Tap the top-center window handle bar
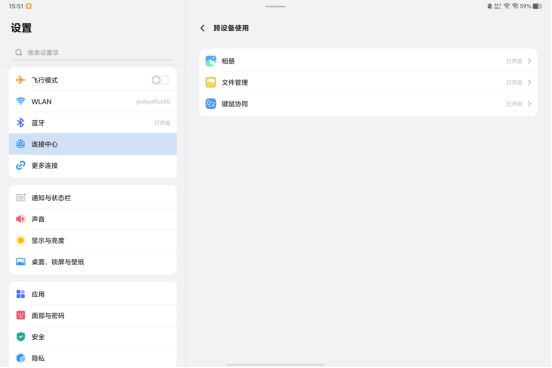The width and height of the screenshot is (552, 368). 276,6
